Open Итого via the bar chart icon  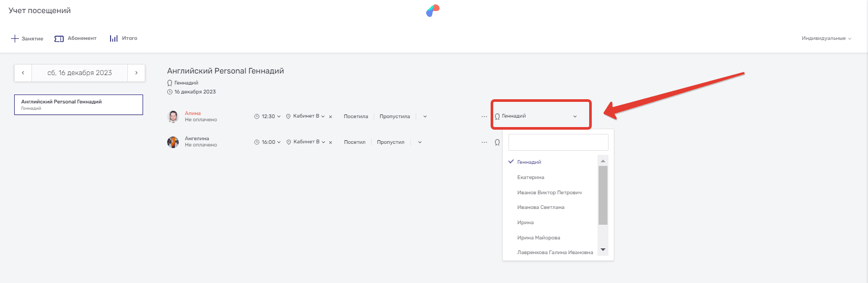[113, 38]
